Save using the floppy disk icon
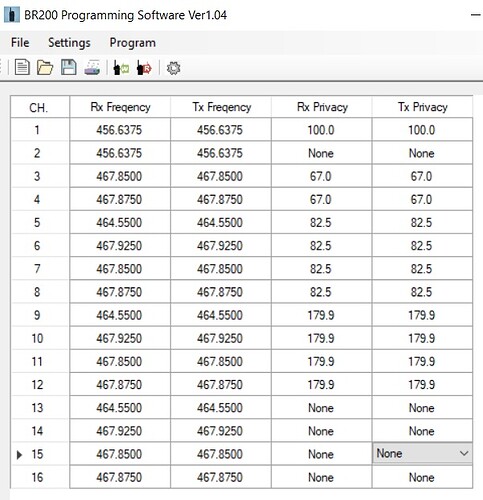The height and width of the screenshot is (500, 483). [x=69, y=68]
